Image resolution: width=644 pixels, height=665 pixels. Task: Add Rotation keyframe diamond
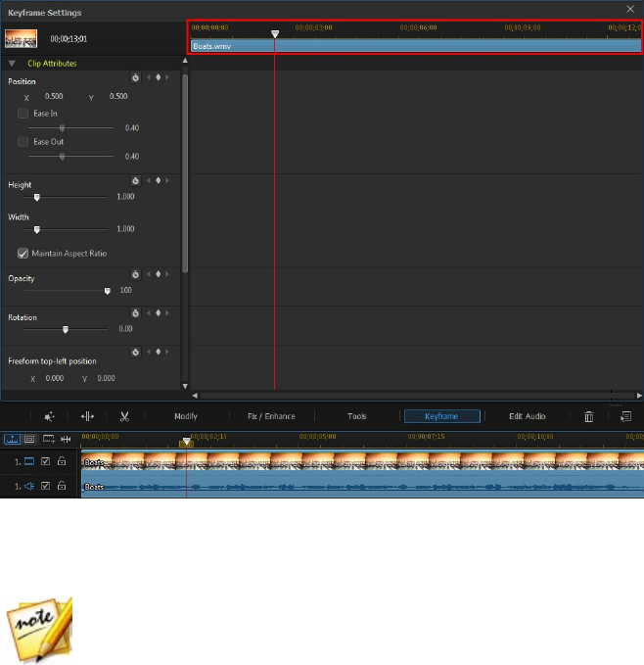[158, 313]
